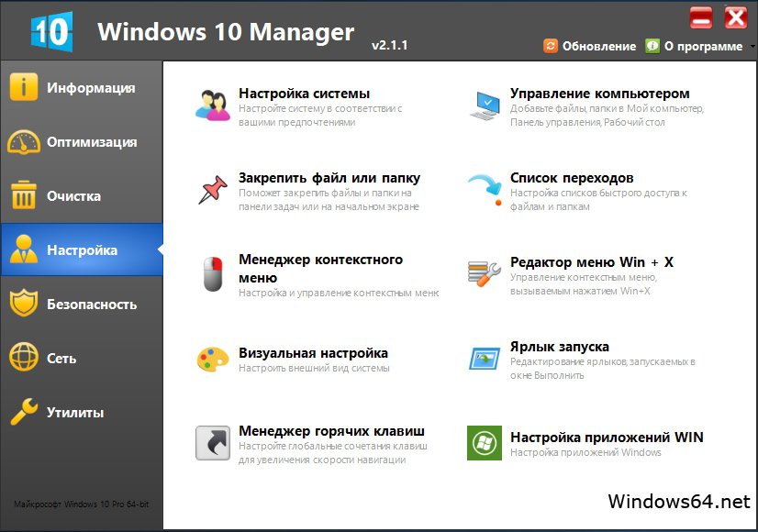The image size is (758, 532).
Task: Click the v2.1.1 version label
Action: pos(390,45)
